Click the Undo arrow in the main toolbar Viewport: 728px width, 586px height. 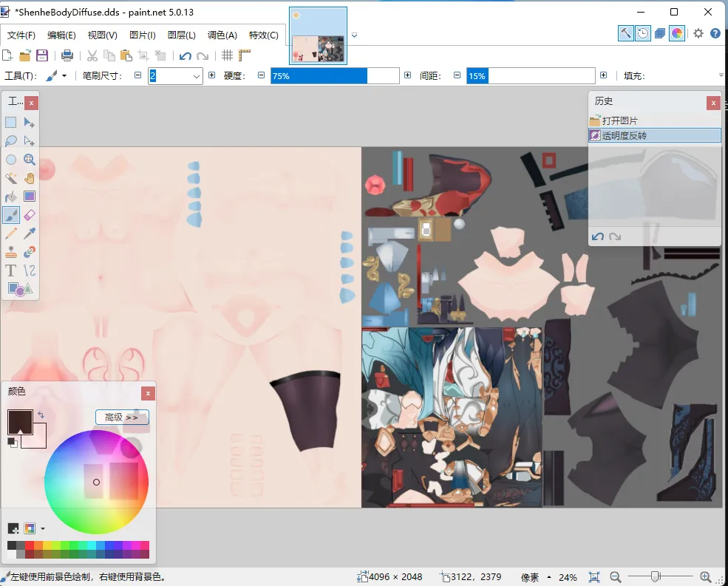(186, 56)
